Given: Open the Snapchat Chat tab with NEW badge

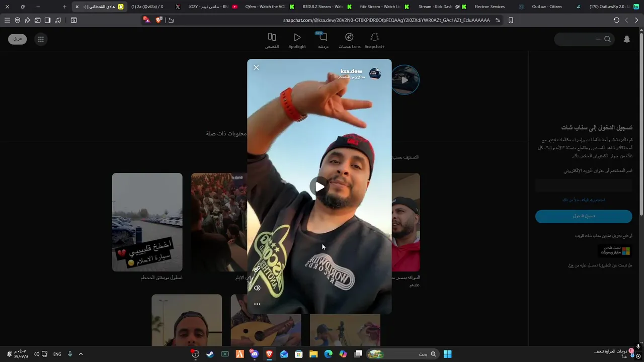Looking at the screenshot, I should click(x=323, y=40).
